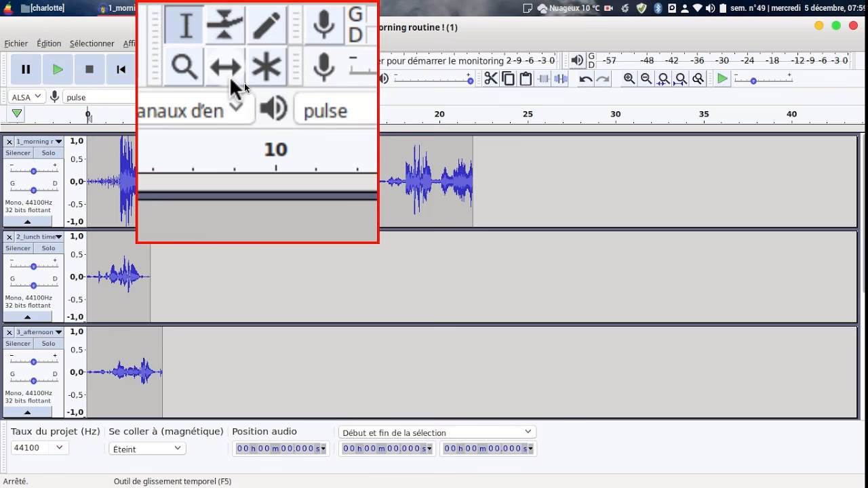Image resolution: width=868 pixels, height=488 pixels.
Task: Enable Solo on the 2_lunch time track
Action: click(x=48, y=248)
